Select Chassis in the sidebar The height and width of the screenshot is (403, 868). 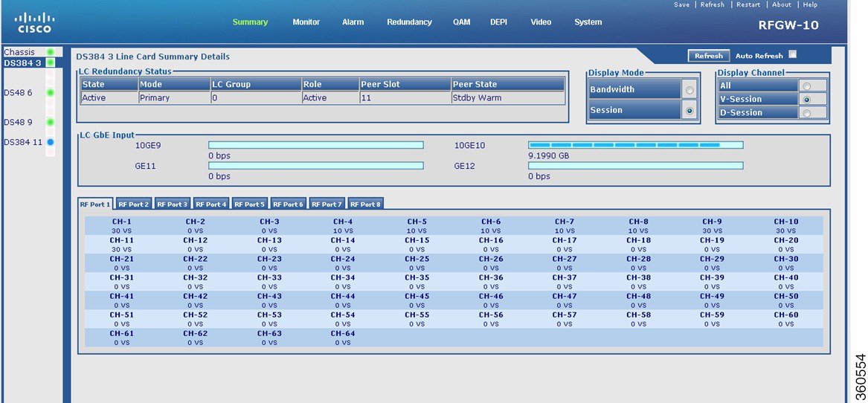(19, 52)
